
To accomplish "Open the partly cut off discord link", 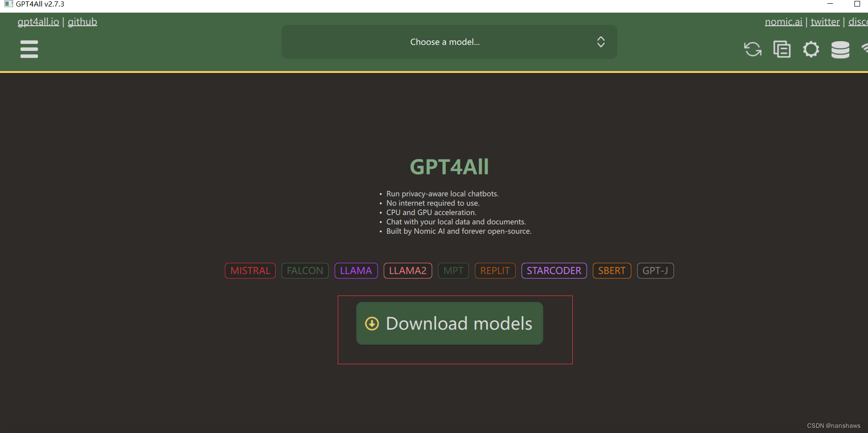I will click(x=858, y=22).
